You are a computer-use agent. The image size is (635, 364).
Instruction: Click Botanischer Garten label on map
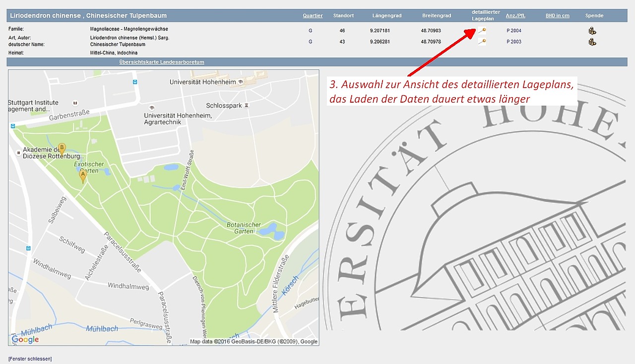pyautogui.click(x=244, y=228)
